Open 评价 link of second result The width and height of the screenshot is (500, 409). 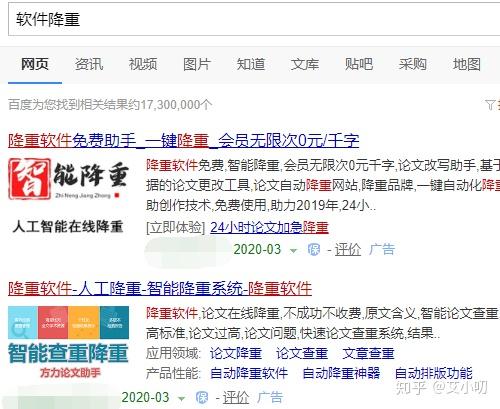[236, 397]
